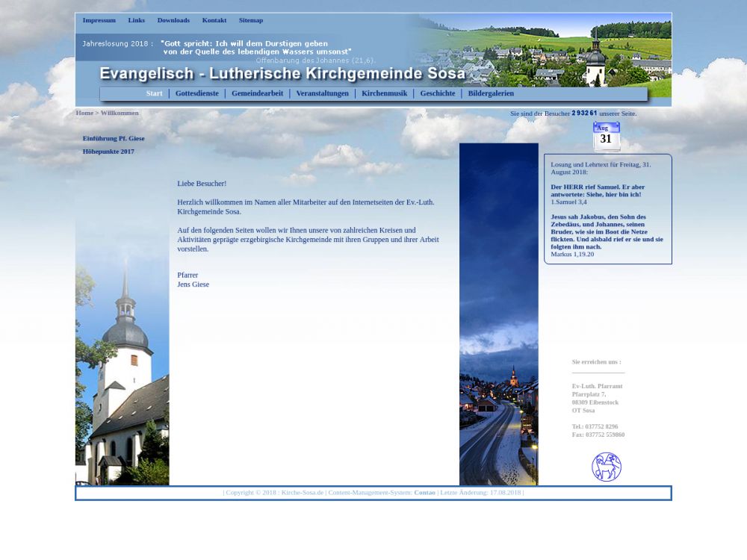Open the Impressum page
The width and height of the screenshot is (747, 560).
coord(99,20)
